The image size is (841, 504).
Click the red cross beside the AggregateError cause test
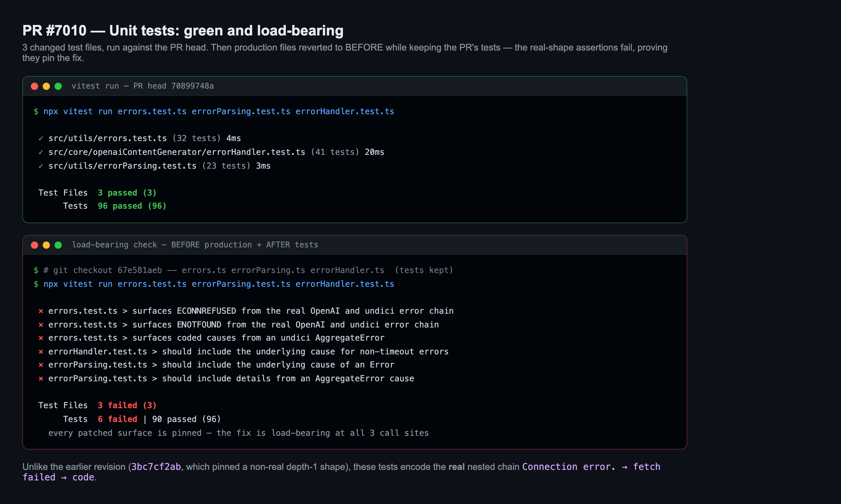point(41,379)
